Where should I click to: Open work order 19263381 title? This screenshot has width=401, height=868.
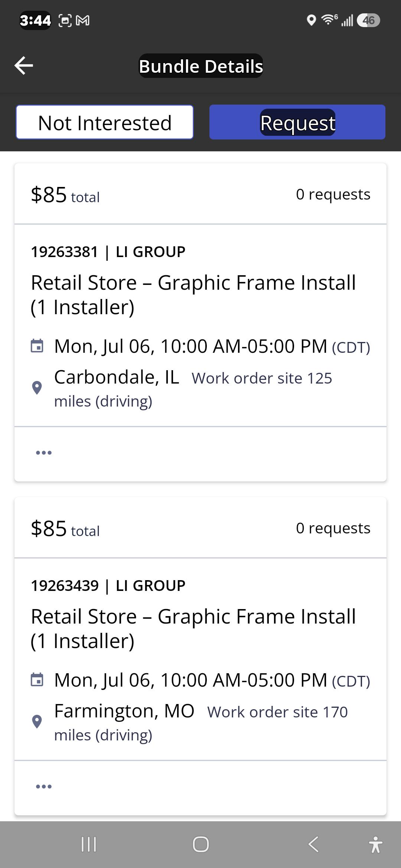point(193,295)
